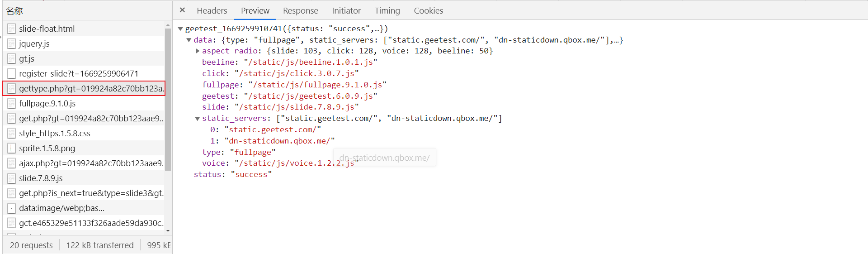This screenshot has height=254, width=868.
Task: Select the ajax.php?gt= request
Action: [84, 163]
